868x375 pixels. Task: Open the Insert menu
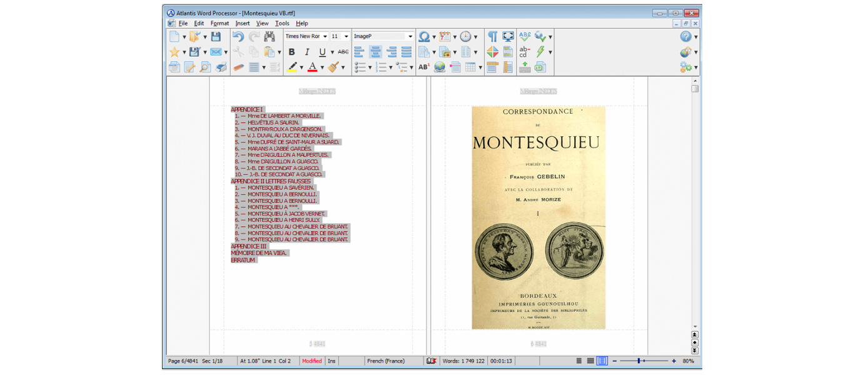tap(243, 23)
